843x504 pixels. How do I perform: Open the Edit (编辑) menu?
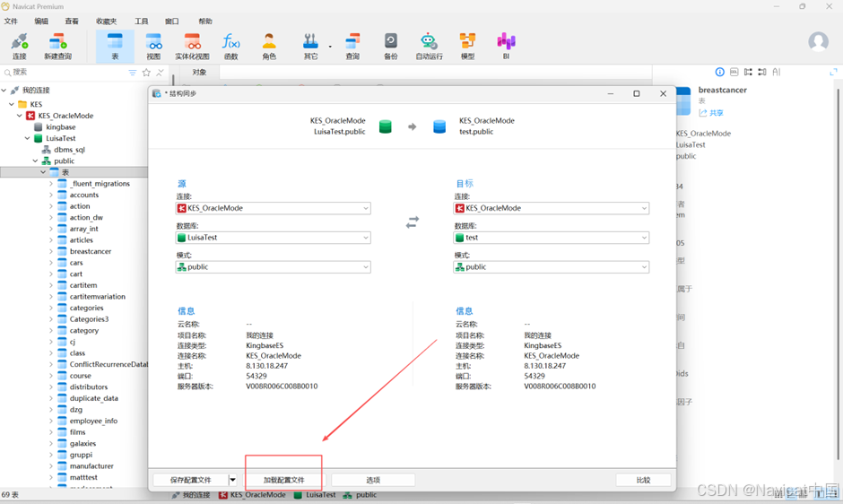(41, 21)
